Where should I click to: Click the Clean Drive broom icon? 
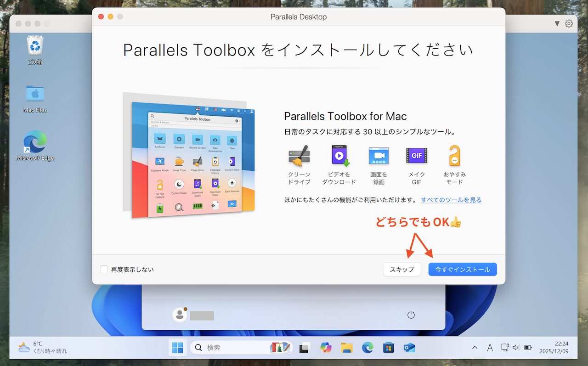pos(299,156)
